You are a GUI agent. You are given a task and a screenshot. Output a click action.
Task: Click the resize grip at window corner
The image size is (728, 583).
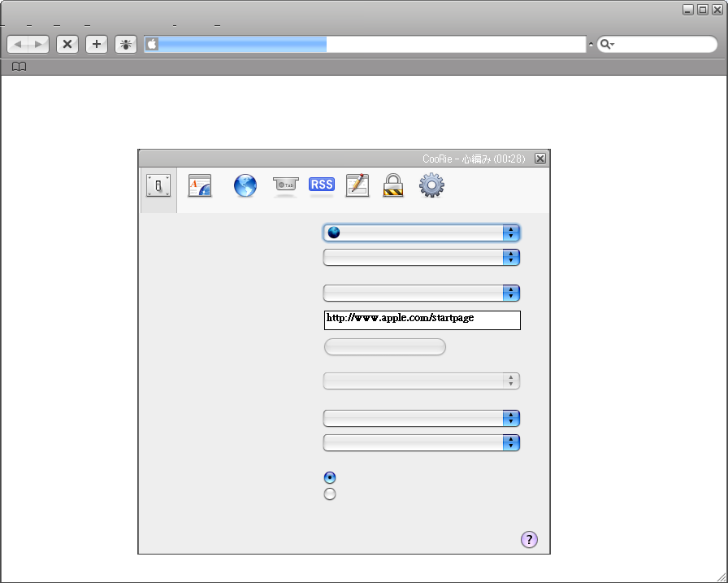click(x=721, y=577)
